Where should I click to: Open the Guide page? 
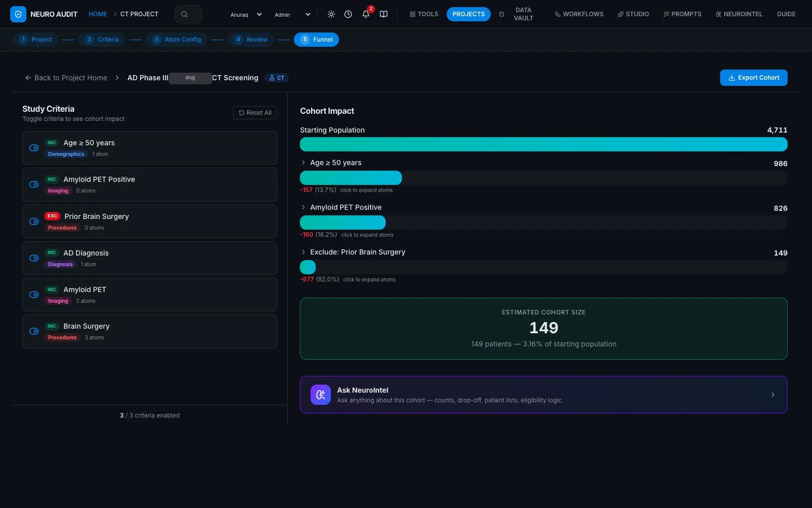tap(786, 14)
